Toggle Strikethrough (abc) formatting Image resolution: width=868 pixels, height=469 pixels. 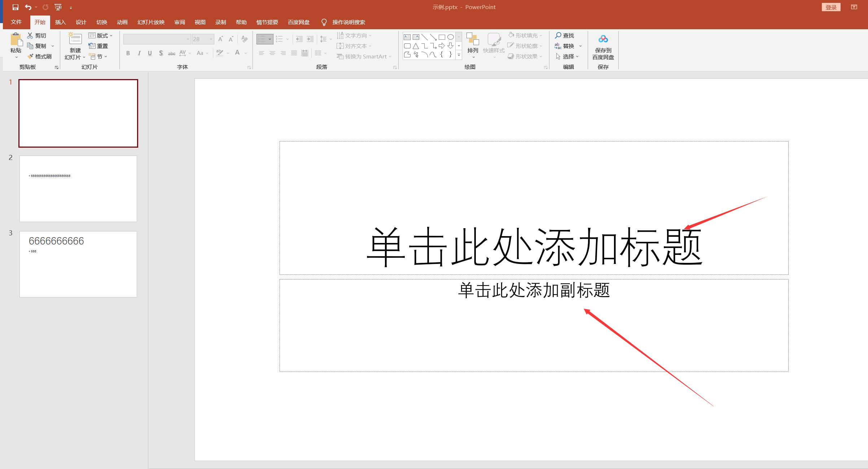tap(172, 53)
